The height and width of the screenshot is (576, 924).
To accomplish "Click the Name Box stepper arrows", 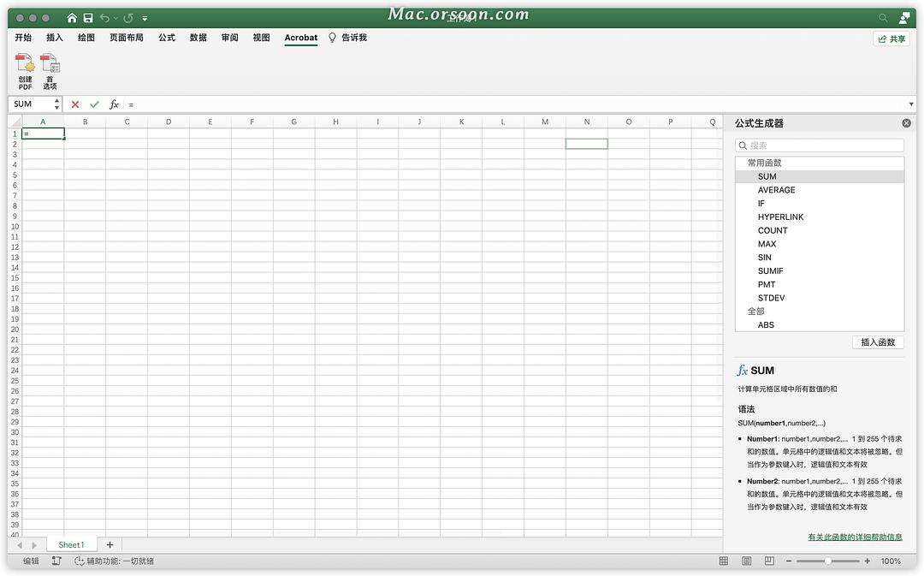I will click(x=56, y=104).
